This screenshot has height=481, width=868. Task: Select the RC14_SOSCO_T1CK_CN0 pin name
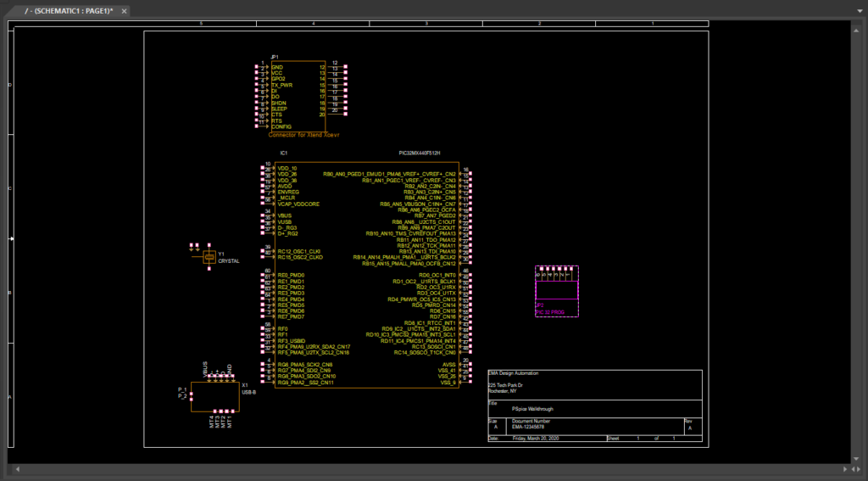point(426,353)
